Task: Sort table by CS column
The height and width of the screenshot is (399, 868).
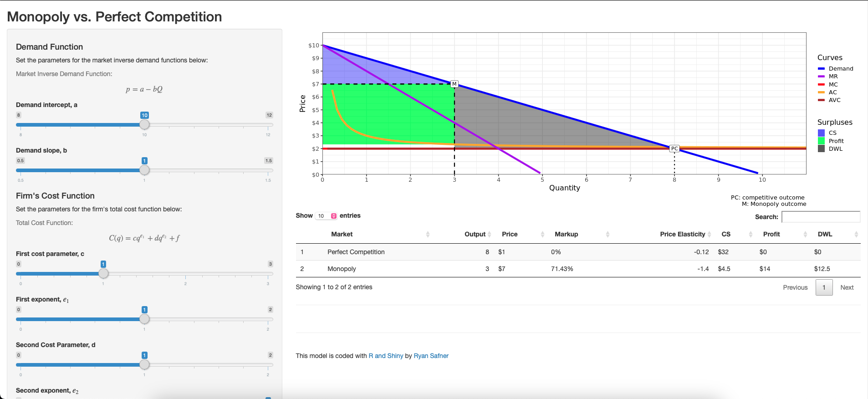Action: pos(726,234)
